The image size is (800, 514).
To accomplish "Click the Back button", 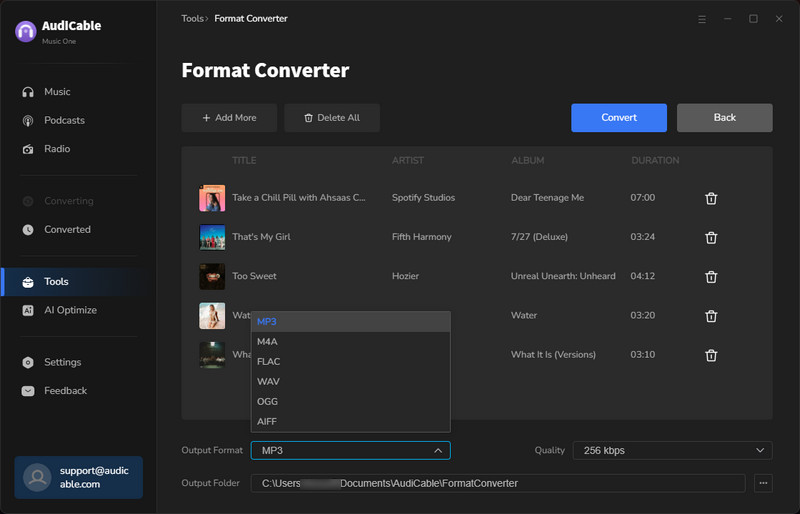I will (724, 118).
